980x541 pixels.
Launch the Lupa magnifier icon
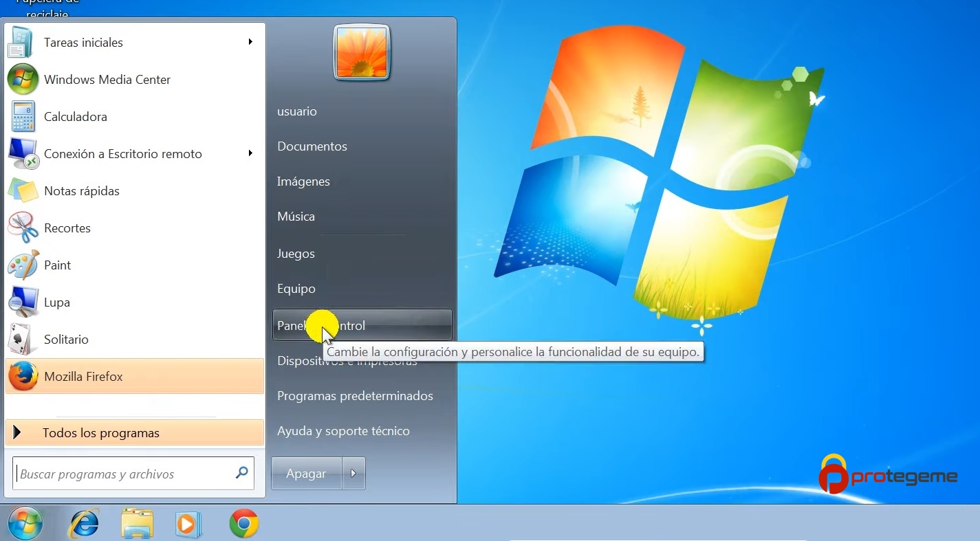23,302
